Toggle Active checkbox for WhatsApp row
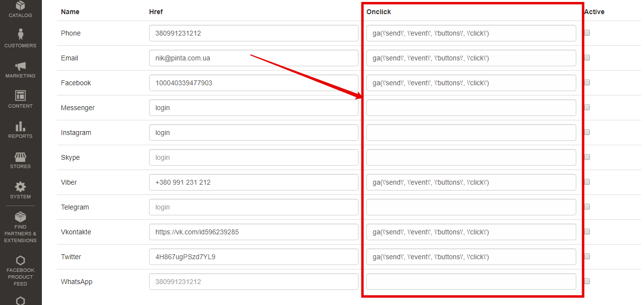This screenshot has width=644, height=305. (x=587, y=281)
